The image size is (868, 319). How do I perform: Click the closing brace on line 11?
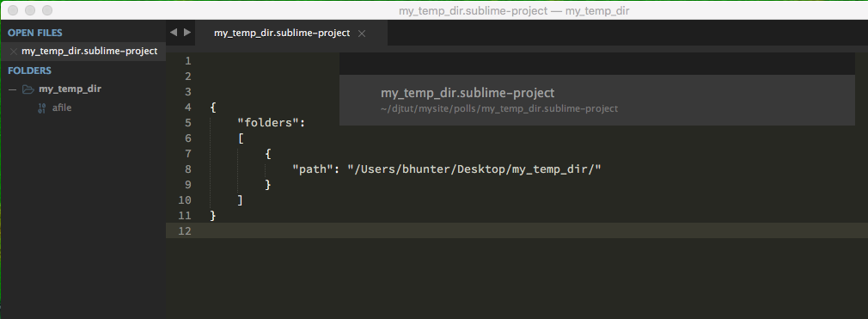click(213, 216)
